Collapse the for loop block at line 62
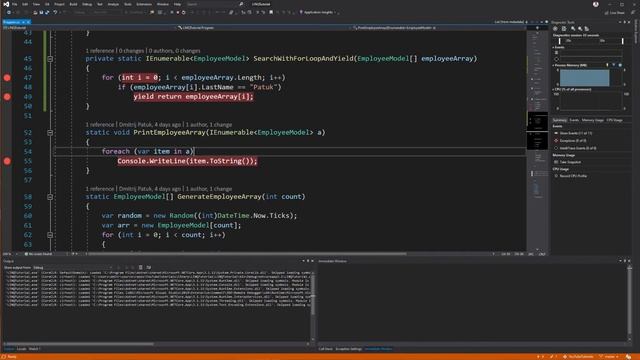Image resolution: width=640 pixels, height=360 pixels. click(x=50, y=235)
